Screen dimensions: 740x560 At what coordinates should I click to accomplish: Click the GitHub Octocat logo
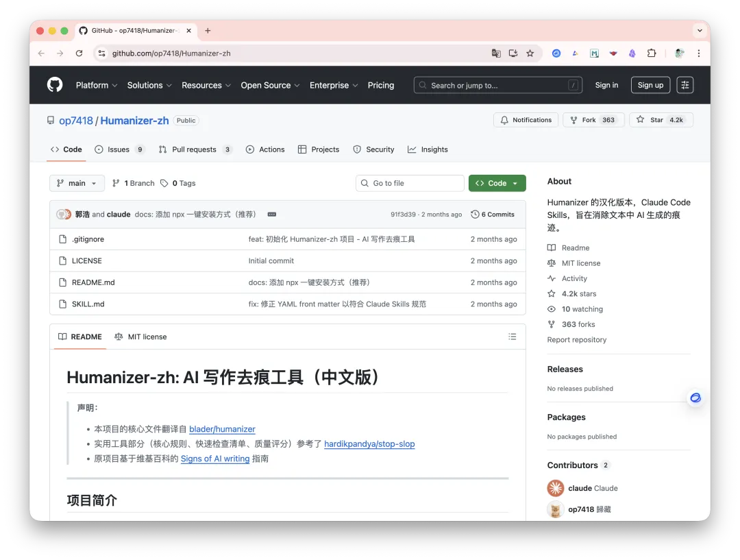55,85
